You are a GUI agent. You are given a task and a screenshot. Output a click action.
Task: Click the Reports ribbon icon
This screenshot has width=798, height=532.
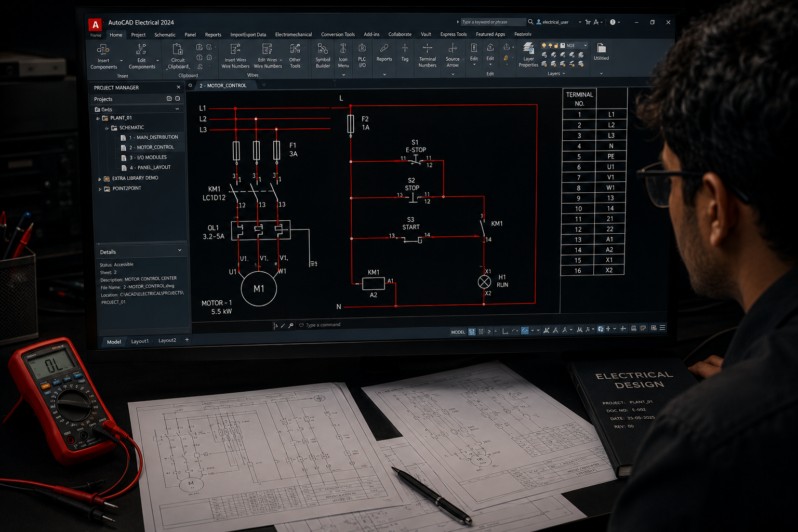tap(384, 48)
